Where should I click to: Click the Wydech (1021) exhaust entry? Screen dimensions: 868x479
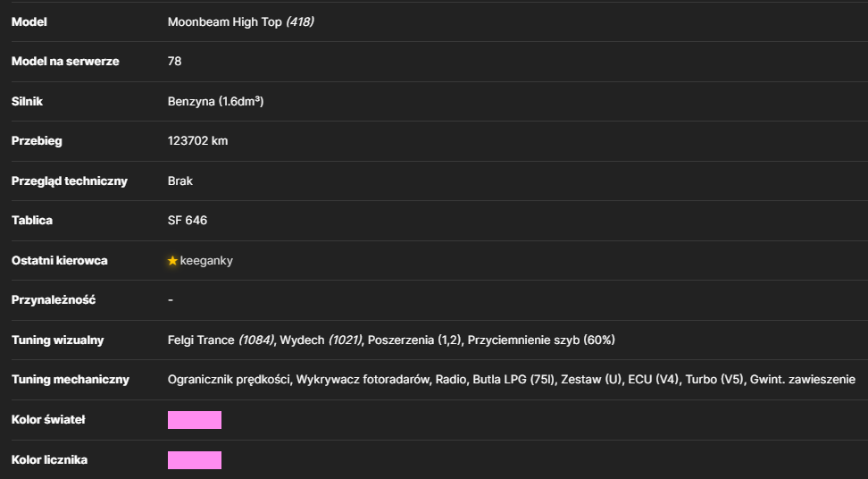click(x=321, y=340)
